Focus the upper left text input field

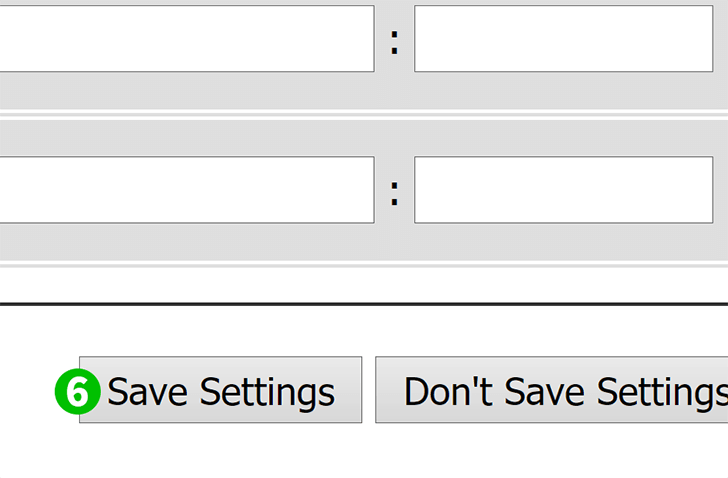pos(187,39)
